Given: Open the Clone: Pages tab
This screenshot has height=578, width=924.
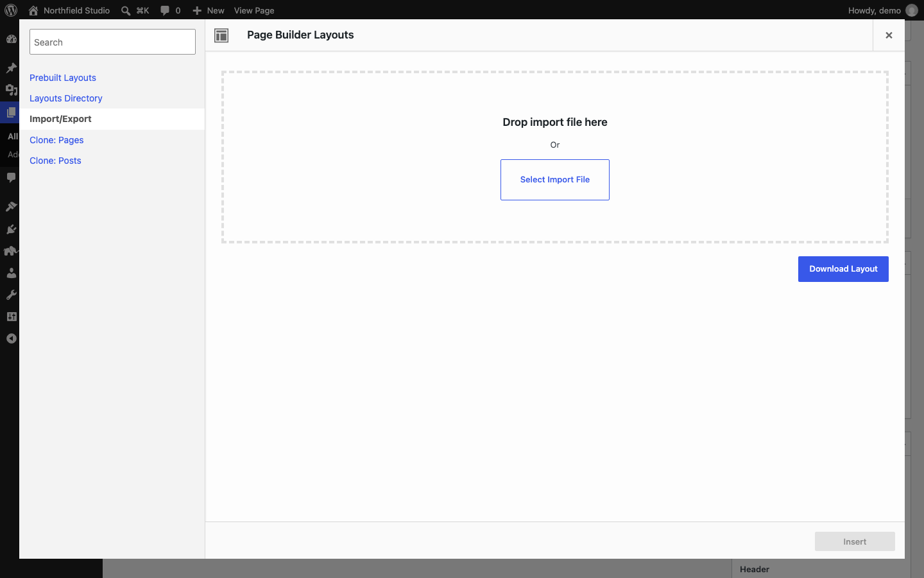Looking at the screenshot, I should [x=56, y=140].
